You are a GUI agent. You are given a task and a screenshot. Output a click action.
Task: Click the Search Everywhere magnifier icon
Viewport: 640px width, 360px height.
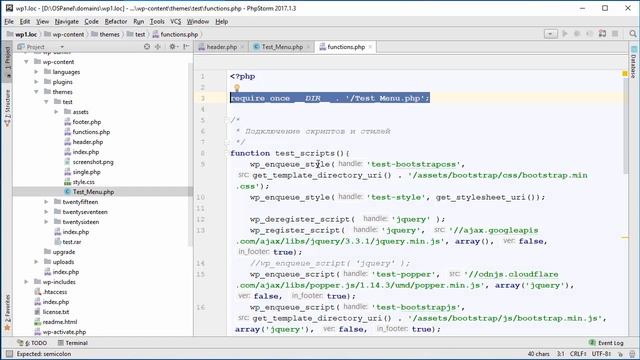tap(633, 34)
